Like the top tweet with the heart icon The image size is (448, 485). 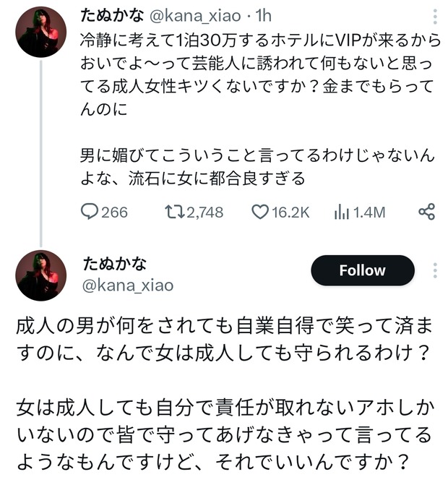click(x=260, y=212)
